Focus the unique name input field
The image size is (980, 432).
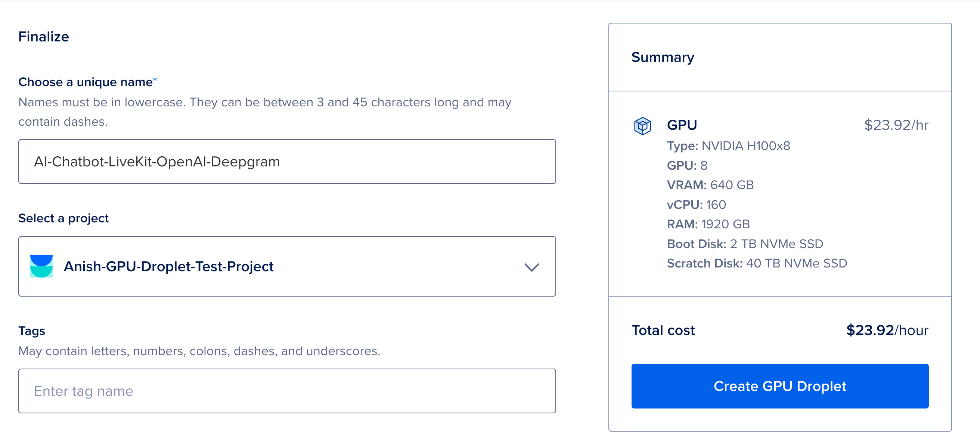pyautogui.click(x=287, y=162)
